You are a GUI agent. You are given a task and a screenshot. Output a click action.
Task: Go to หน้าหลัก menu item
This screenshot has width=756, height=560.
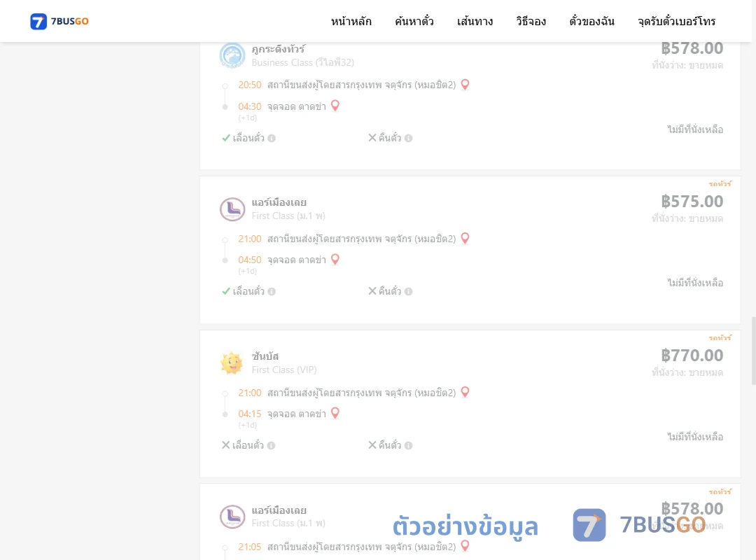351,21
